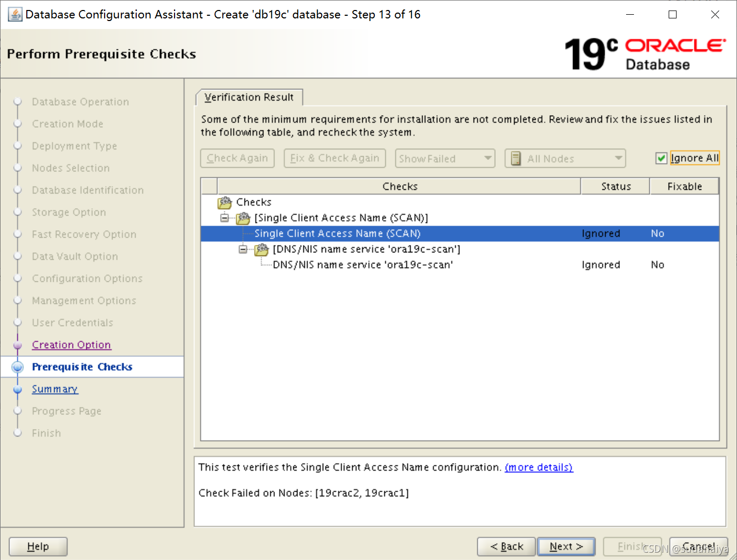Click the Database Operation step label
The height and width of the screenshot is (560, 737).
[80, 102]
